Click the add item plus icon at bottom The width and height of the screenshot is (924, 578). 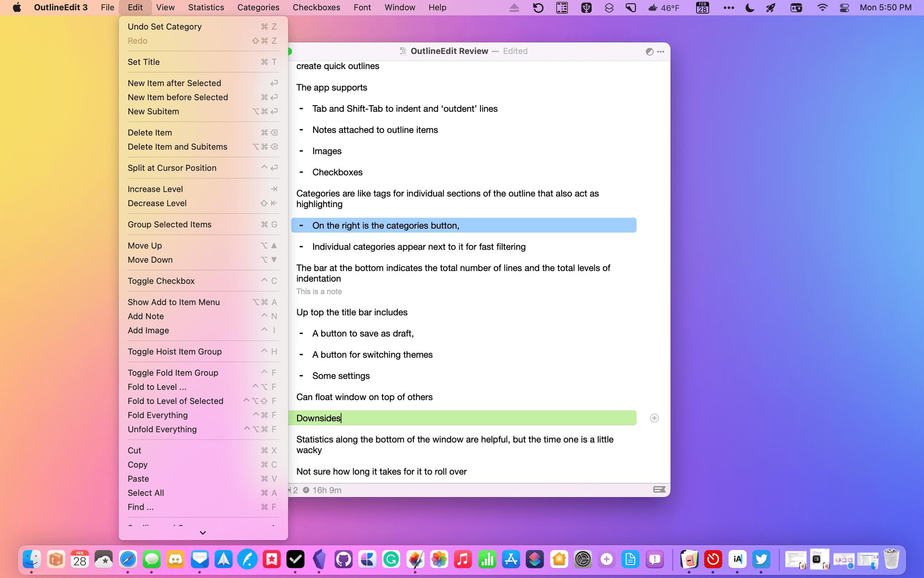(x=655, y=418)
